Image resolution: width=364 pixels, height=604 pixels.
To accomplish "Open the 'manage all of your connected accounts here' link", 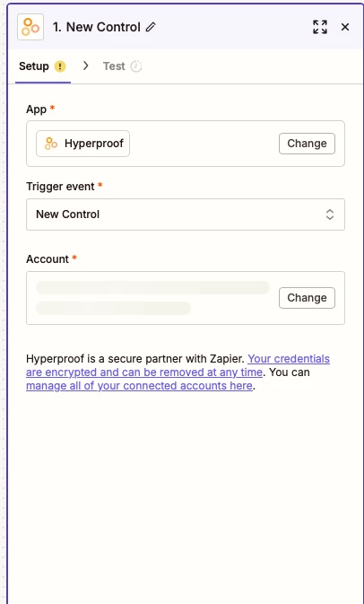I will coord(139,386).
